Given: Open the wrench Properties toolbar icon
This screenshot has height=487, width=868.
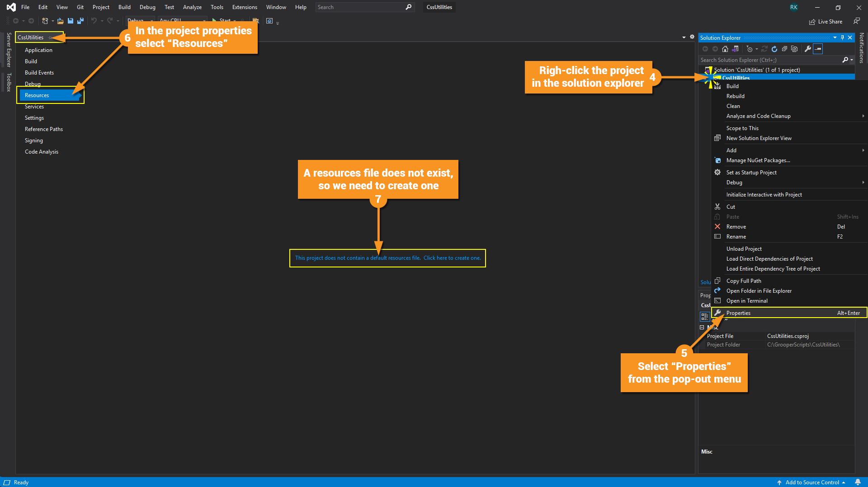Looking at the screenshot, I should 808,49.
